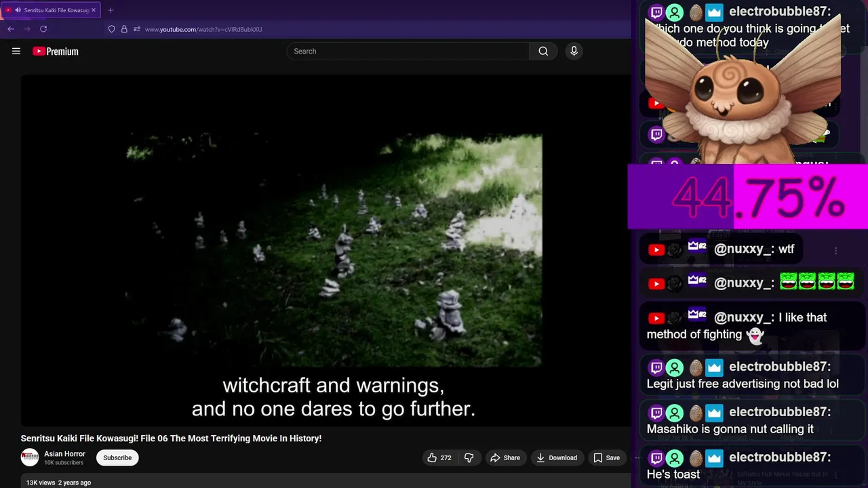Go forward with browser forward arrow
The height and width of the screenshot is (488, 868).
[27, 29]
